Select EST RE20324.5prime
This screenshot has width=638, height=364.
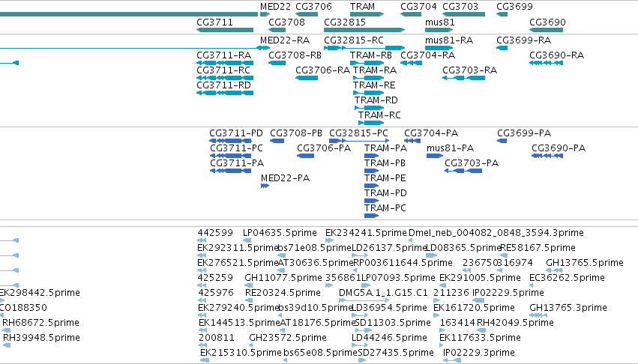[283, 293]
